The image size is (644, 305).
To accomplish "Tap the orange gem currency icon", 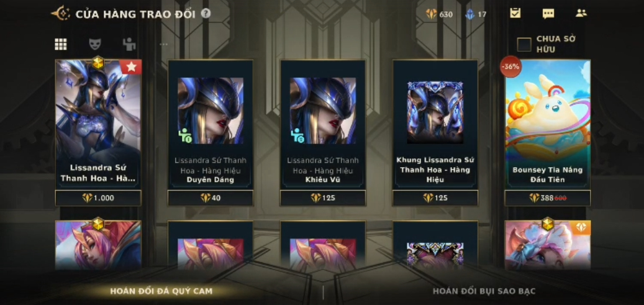I will [x=431, y=14].
